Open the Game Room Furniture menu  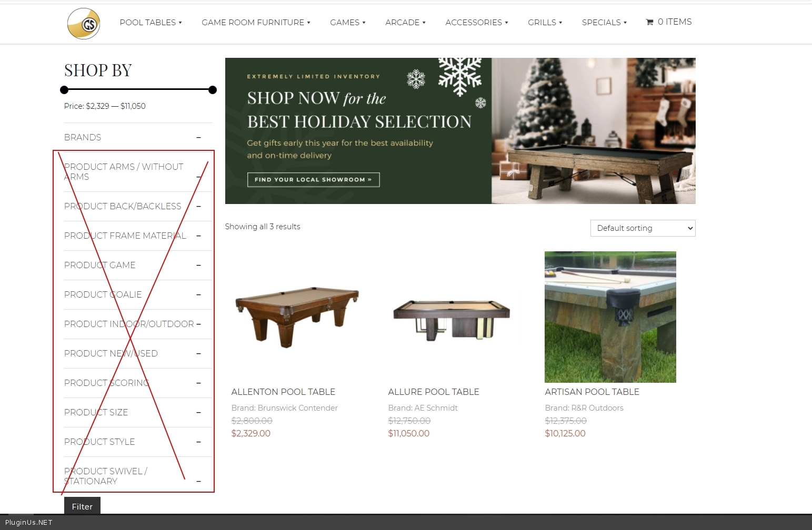[x=256, y=23]
